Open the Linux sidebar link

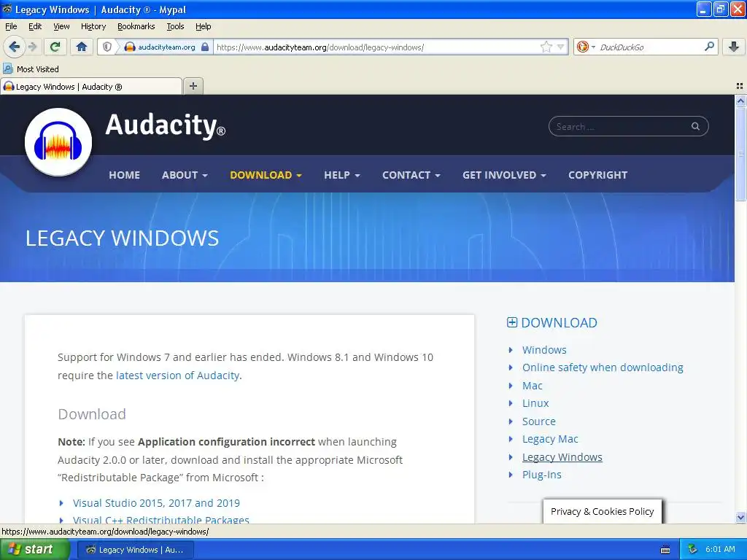535,403
